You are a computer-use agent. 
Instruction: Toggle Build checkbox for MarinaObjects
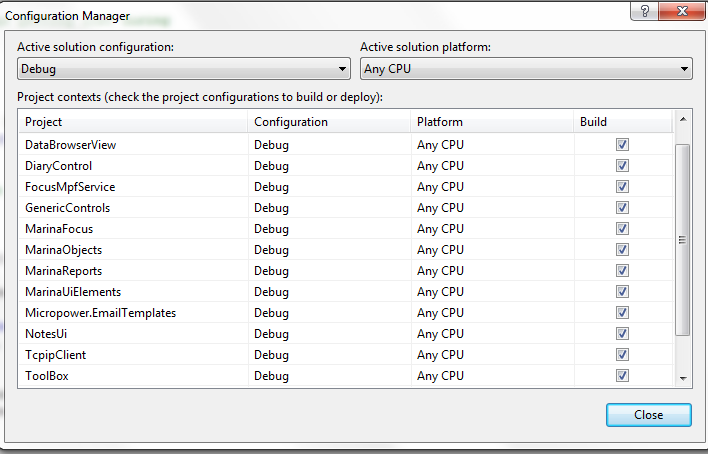coord(622,250)
